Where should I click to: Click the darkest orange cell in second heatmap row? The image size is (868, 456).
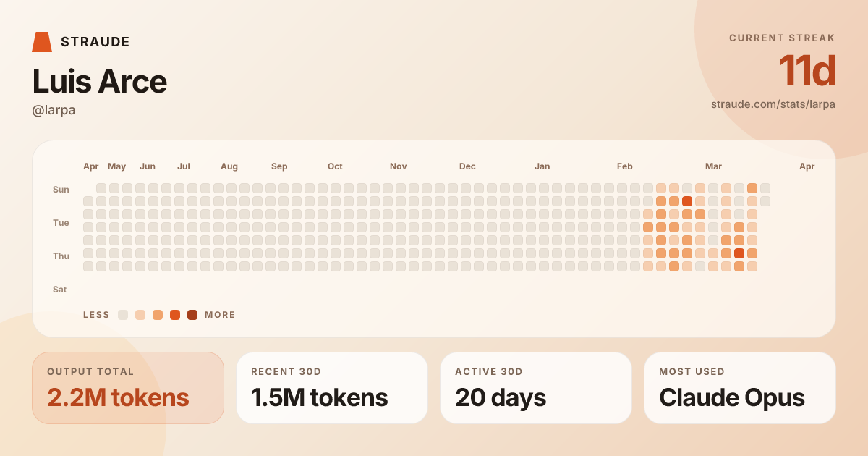(687, 201)
